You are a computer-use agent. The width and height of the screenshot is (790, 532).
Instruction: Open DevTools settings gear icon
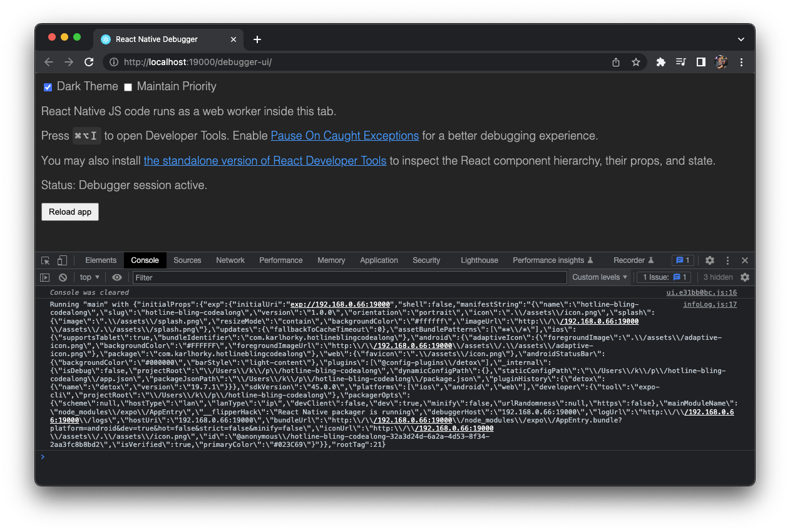pyautogui.click(x=709, y=260)
